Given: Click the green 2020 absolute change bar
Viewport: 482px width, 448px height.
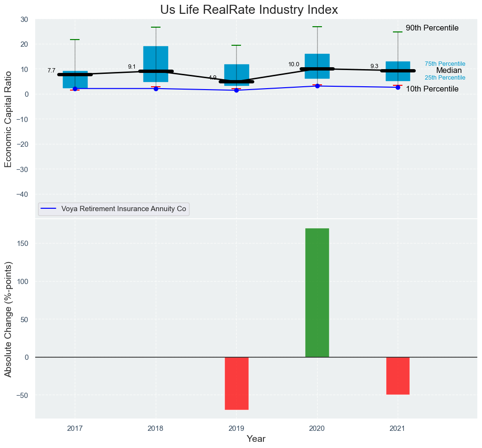Looking at the screenshot, I should pos(317,293).
